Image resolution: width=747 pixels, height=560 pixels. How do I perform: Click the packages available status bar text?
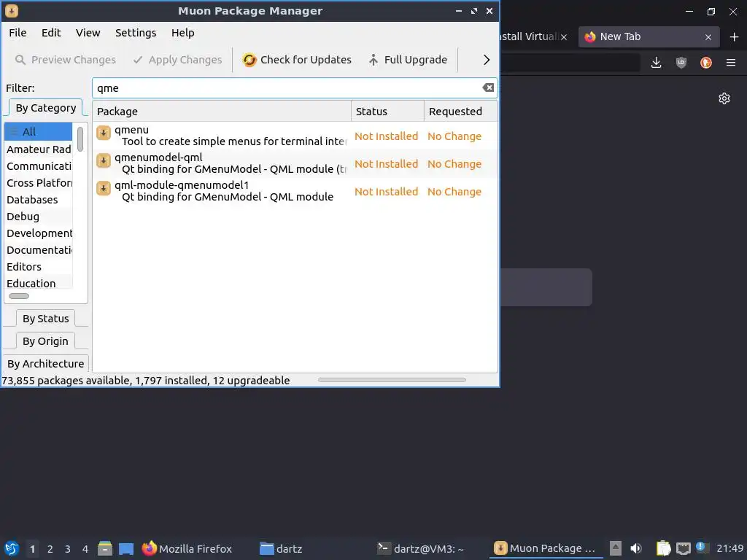point(146,381)
